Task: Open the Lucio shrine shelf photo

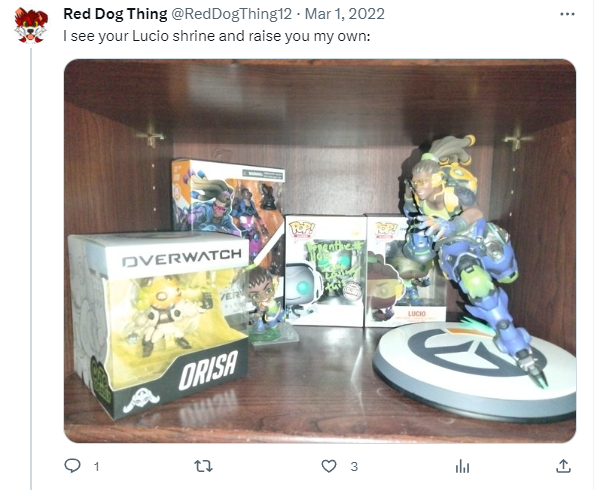Action: [x=320, y=251]
